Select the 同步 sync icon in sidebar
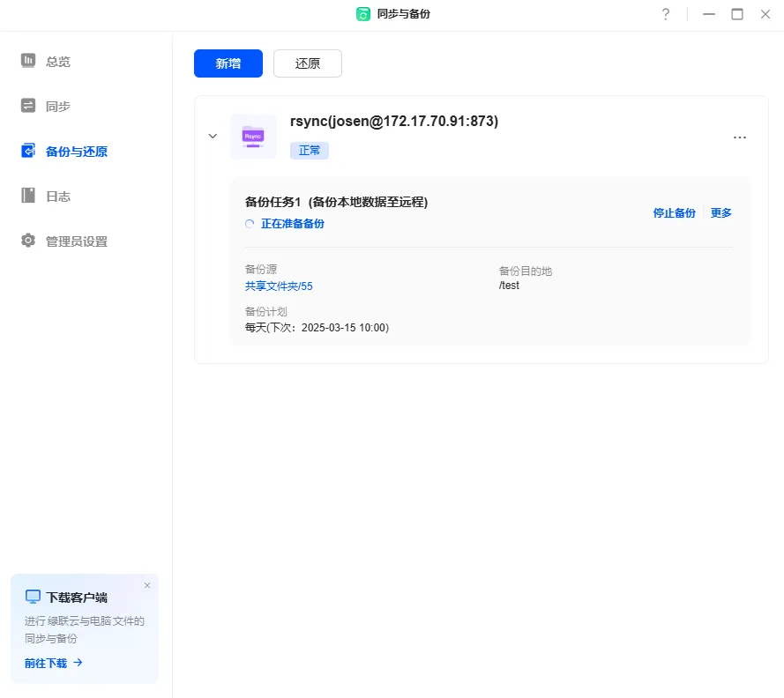Screen dimensions: 784x698 [x=28, y=106]
